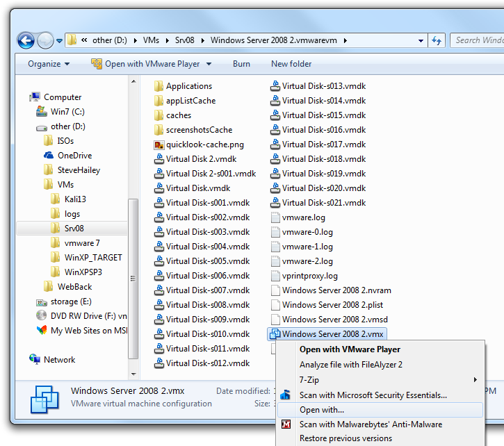The width and height of the screenshot is (504, 446).
Task: Select the Applications folder icon
Action: tap(158, 86)
